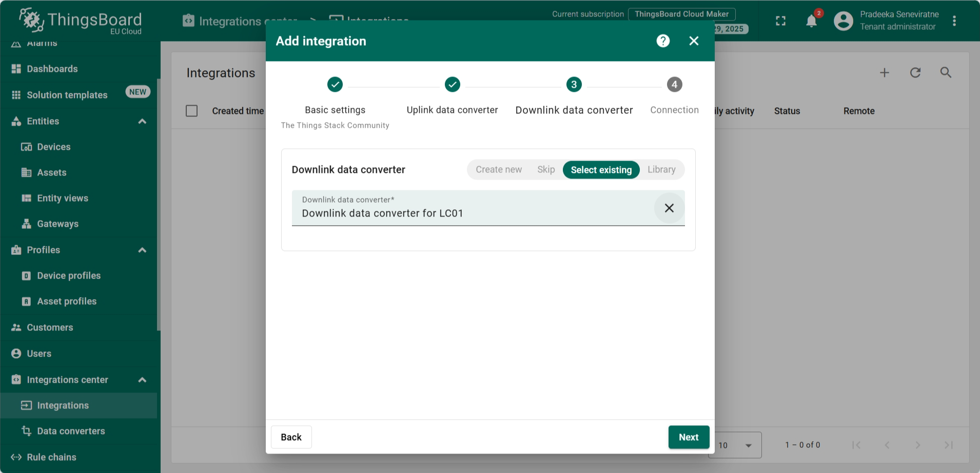Open Rule chains in sidebar
980x473 pixels.
[79, 457]
